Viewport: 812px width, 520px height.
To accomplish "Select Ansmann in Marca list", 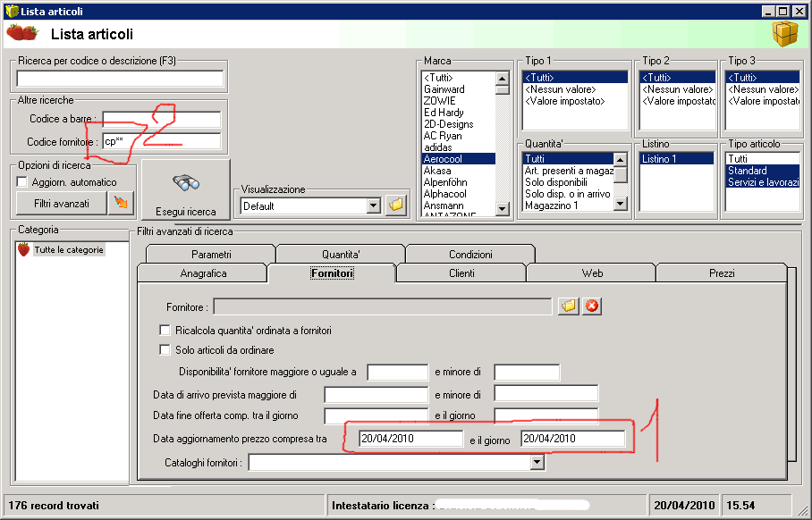I will tap(458, 205).
